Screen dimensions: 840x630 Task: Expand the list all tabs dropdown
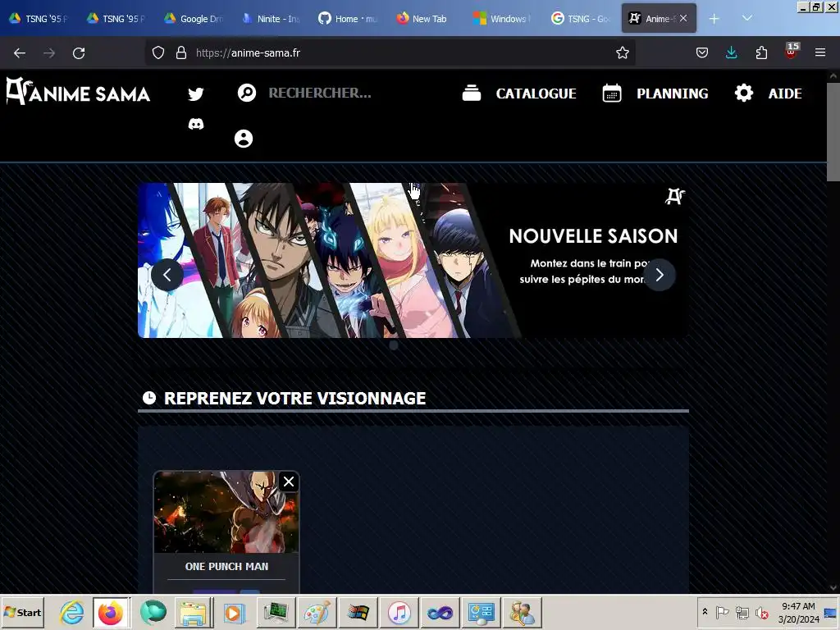click(746, 18)
